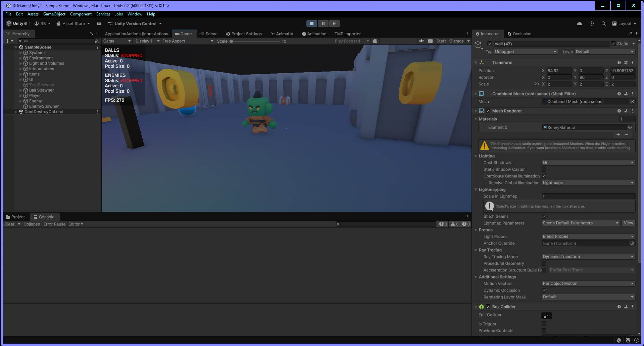Screen dimensions: 644x346
Task: Switch to the Scene tab
Action: [x=209, y=34]
